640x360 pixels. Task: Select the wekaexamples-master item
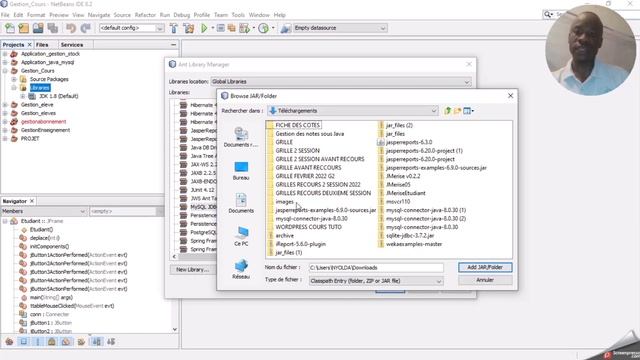coord(414,244)
